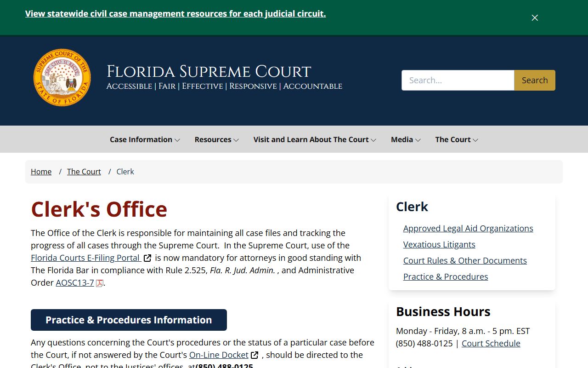Image resolution: width=588 pixels, height=368 pixels.
Task: Go to the Home breadcrumb
Action: click(x=41, y=172)
